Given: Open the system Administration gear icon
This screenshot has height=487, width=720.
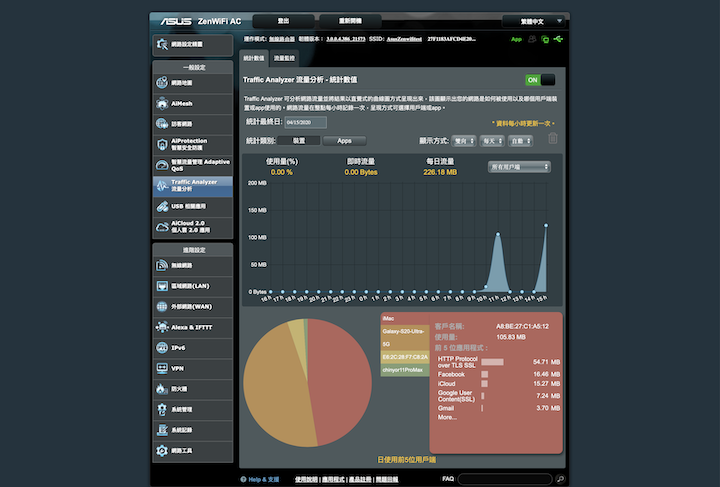Looking at the screenshot, I should point(162,409).
